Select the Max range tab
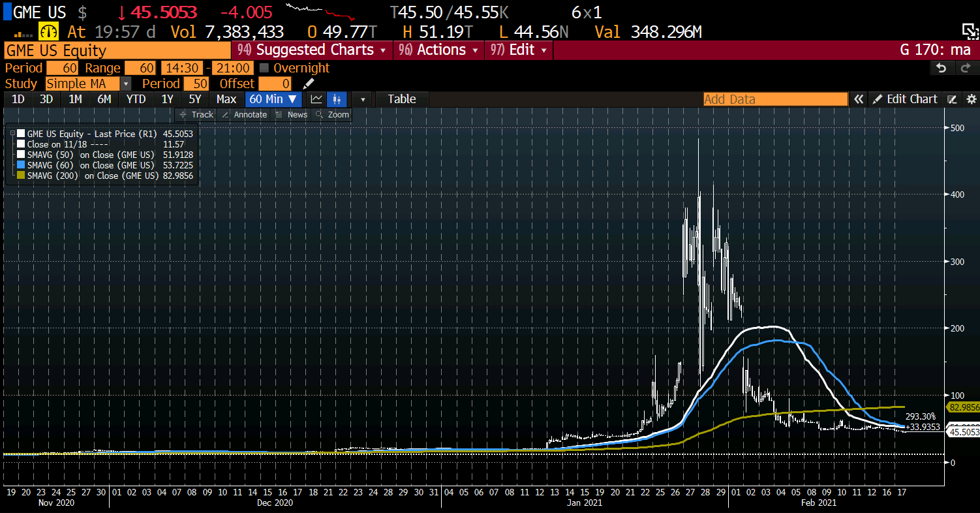 pyautogui.click(x=226, y=99)
